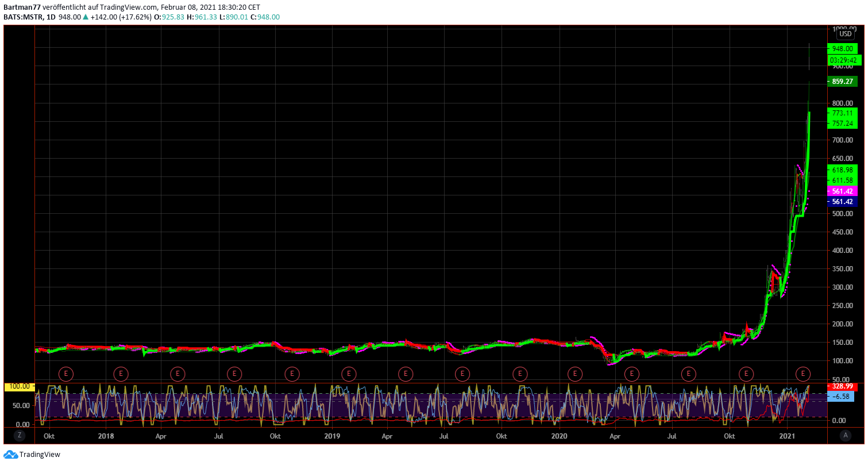Click the July 2019 earnings E marker
868x465 pixels.
point(462,374)
